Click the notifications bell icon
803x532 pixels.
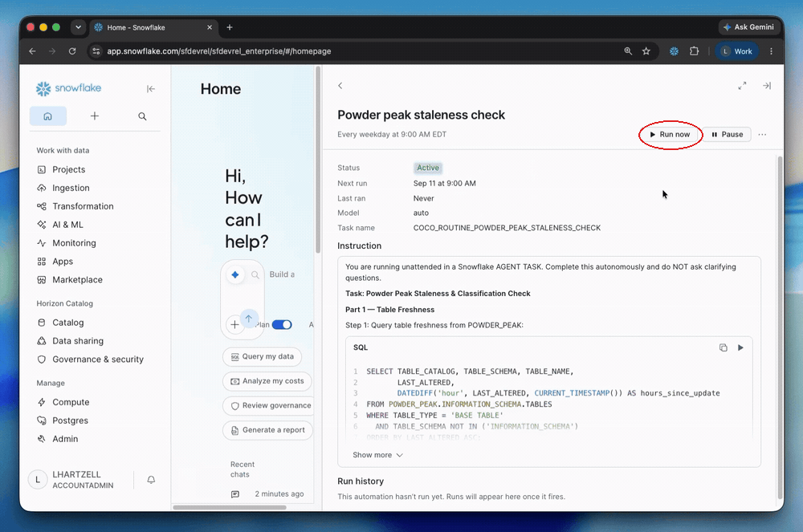151,480
